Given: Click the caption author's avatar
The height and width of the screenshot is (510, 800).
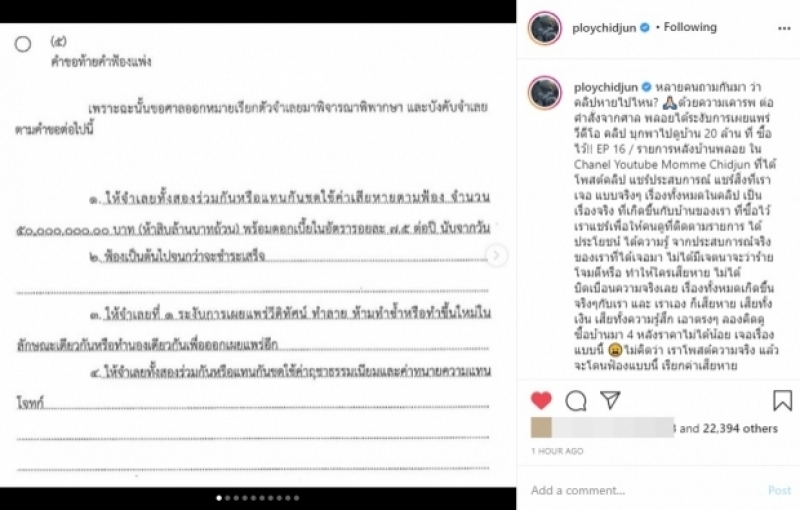Looking at the screenshot, I should (545, 93).
